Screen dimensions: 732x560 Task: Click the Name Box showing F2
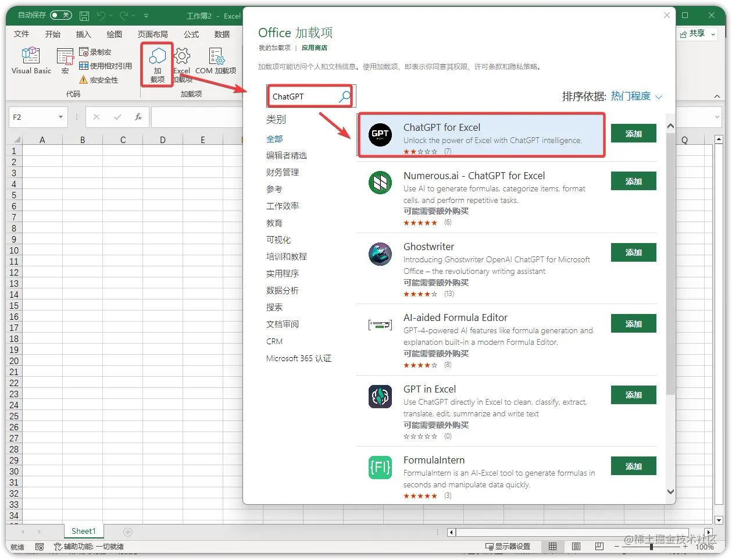33,117
